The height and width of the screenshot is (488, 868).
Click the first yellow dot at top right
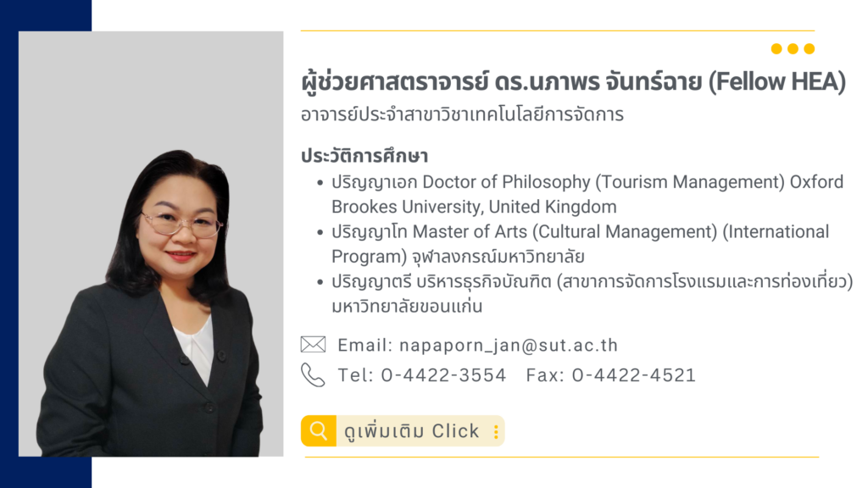[776, 48]
